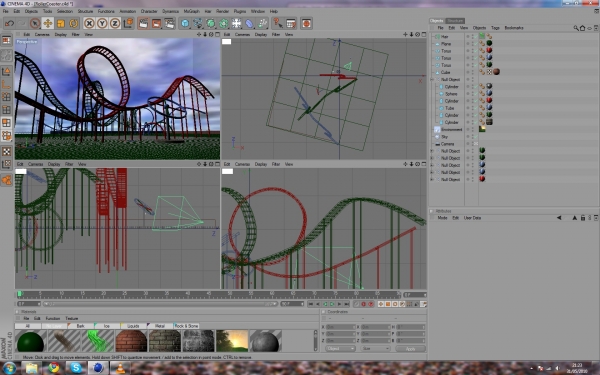Viewport: 600px width, 375px height.
Task: Collapse the first Null Object group
Action: click(432, 80)
